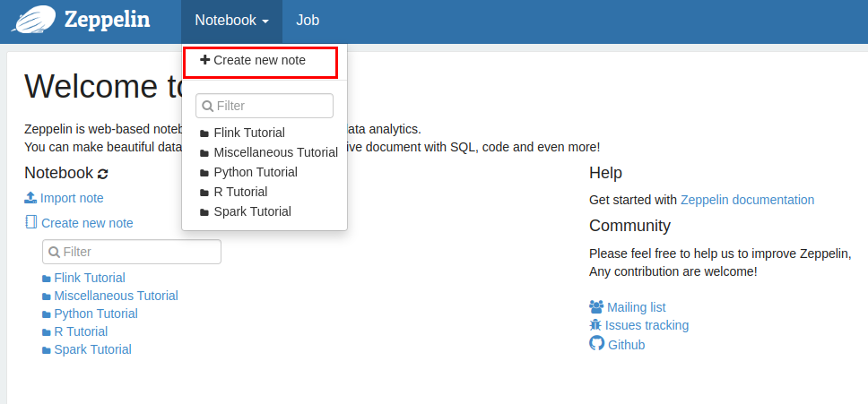Expand R Tutorial folder on home page
This screenshot has height=404, width=868.
(x=81, y=331)
